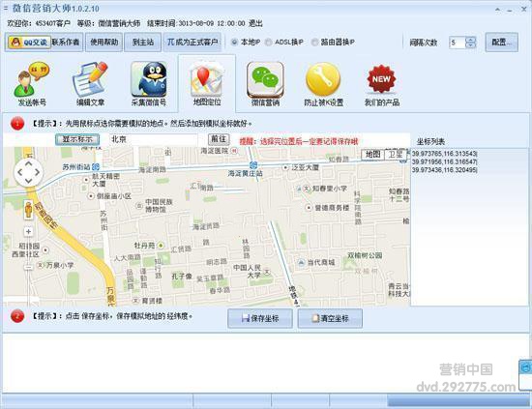
Task: Zoom out with the map minus button
Action: (x=28, y=267)
